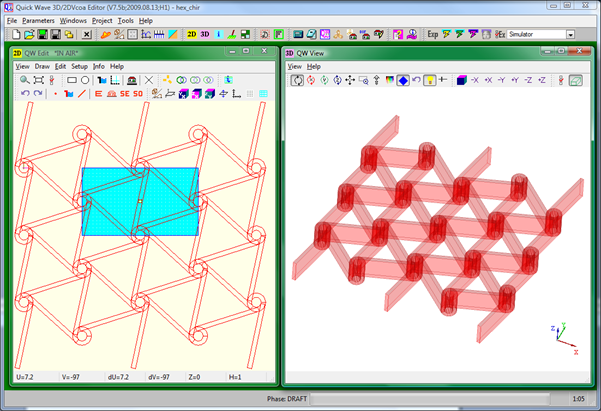Click the Exp export button
The height and width of the screenshot is (411, 601).
click(x=432, y=34)
